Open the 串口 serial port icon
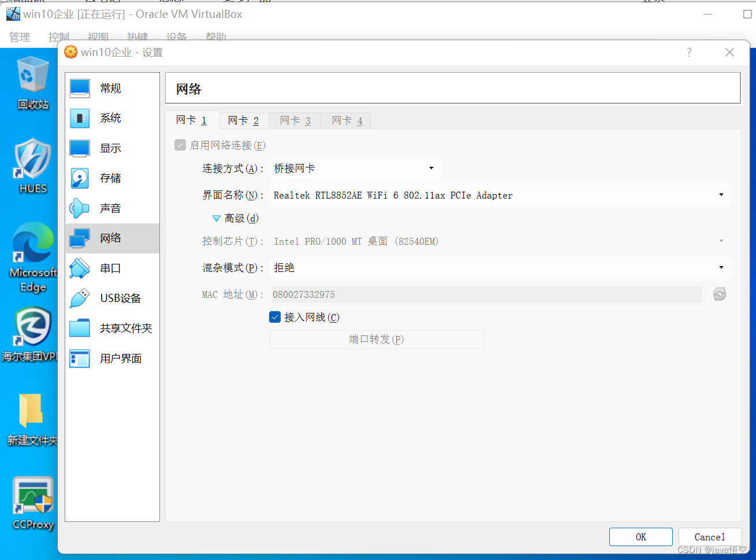 80,268
